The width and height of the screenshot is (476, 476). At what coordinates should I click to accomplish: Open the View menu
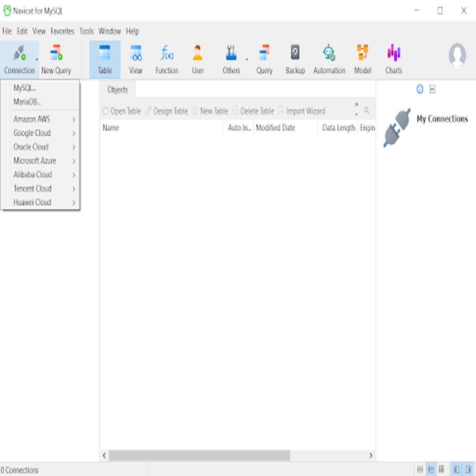[x=39, y=31]
